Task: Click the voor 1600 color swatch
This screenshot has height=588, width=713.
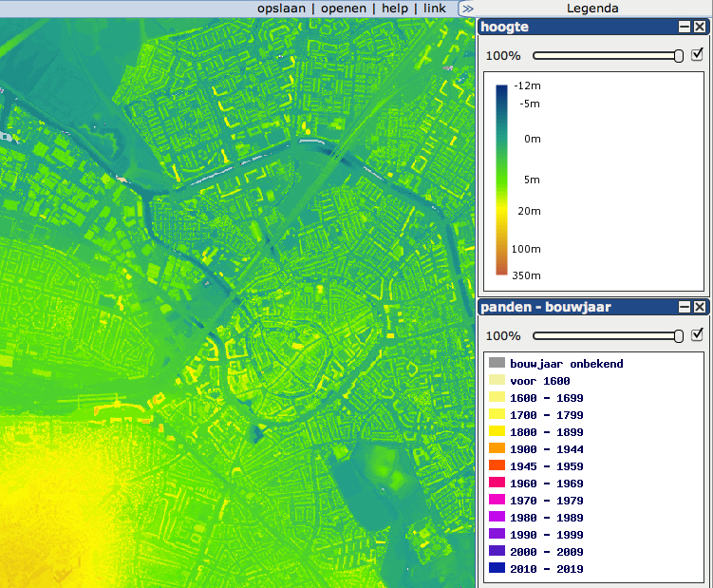Action: point(497,380)
